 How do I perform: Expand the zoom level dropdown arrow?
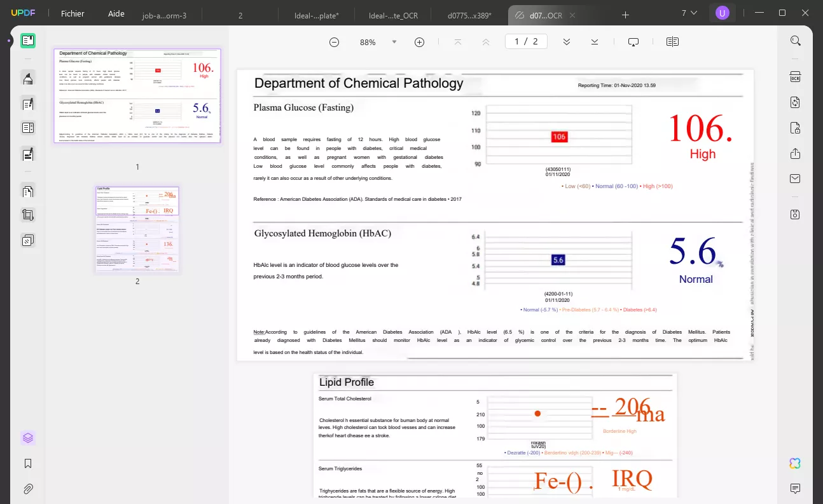pos(394,42)
